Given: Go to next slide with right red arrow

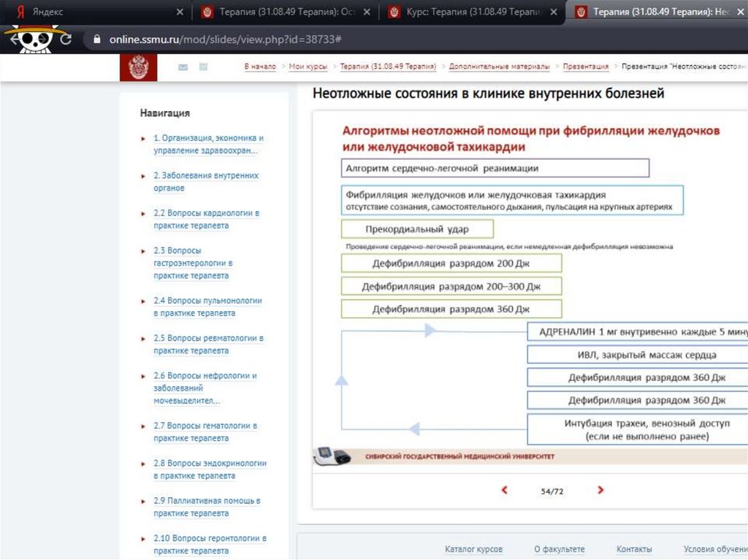Looking at the screenshot, I should pyautogui.click(x=600, y=490).
